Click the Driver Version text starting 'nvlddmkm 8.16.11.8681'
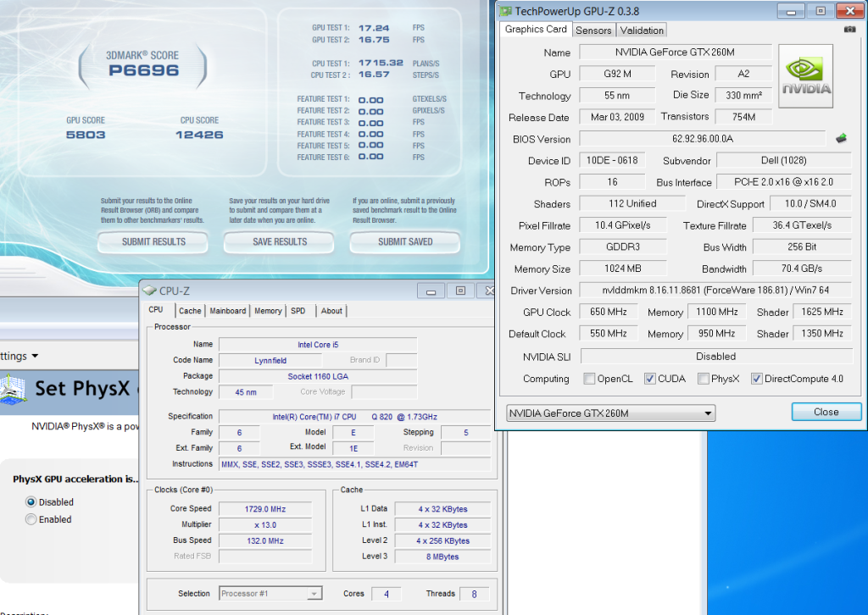The image size is (868, 615). coord(715,290)
